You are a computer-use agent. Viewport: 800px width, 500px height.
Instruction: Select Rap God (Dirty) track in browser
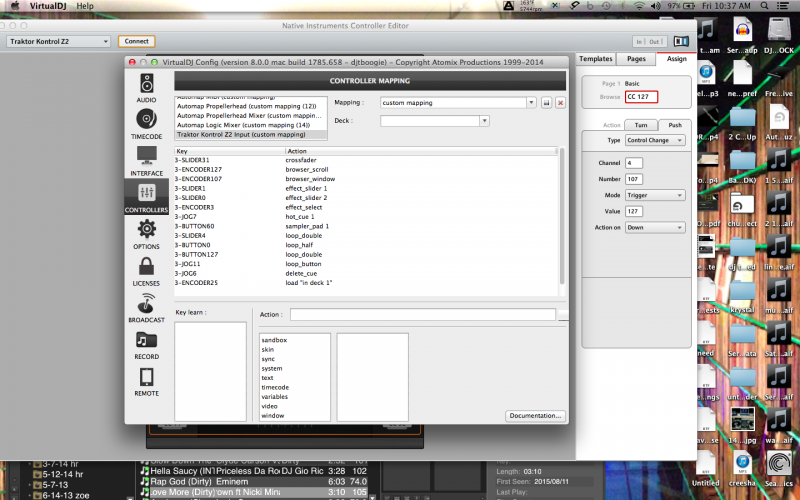click(x=254, y=482)
